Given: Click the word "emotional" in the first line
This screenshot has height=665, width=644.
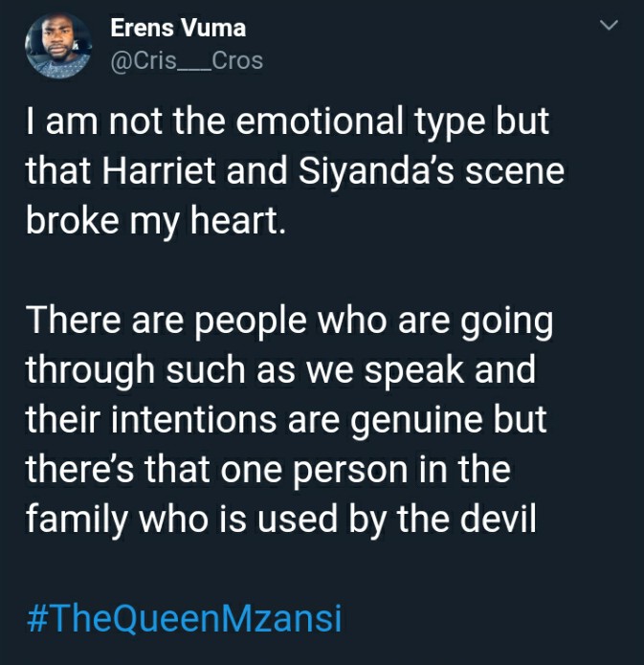Looking at the screenshot, I should pyautogui.click(x=320, y=121).
